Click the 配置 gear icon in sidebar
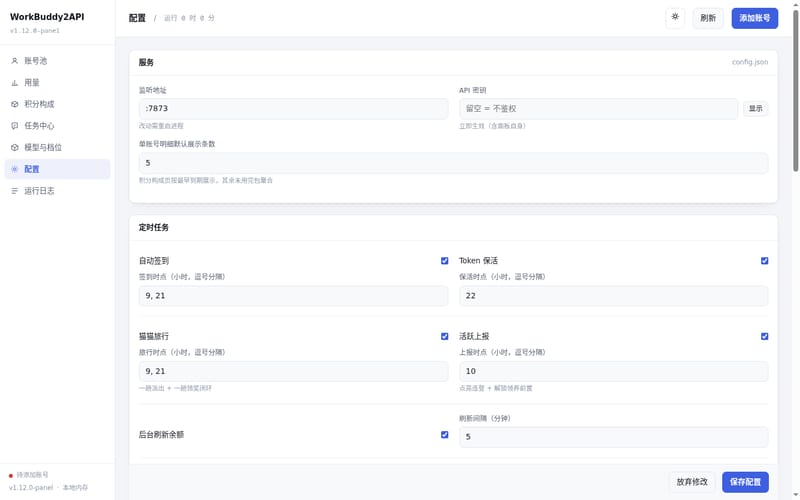Screen dimensions: 800x500 coord(14,169)
